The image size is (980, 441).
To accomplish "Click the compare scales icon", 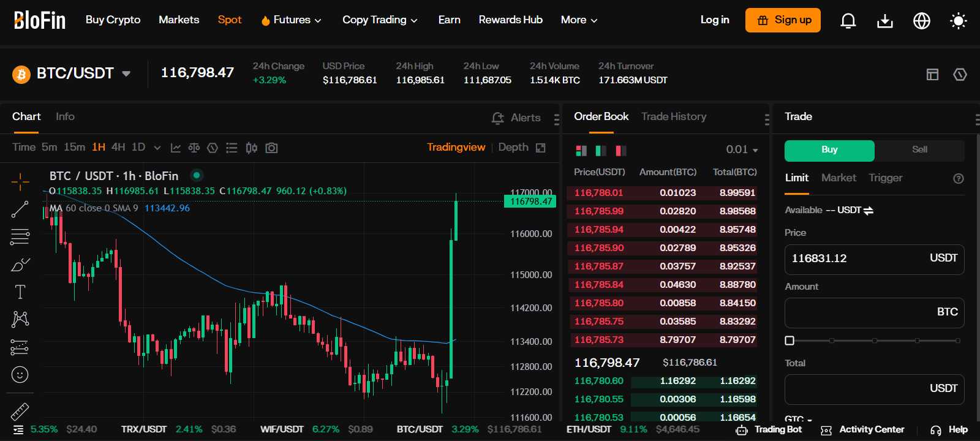I will pyautogui.click(x=194, y=148).
